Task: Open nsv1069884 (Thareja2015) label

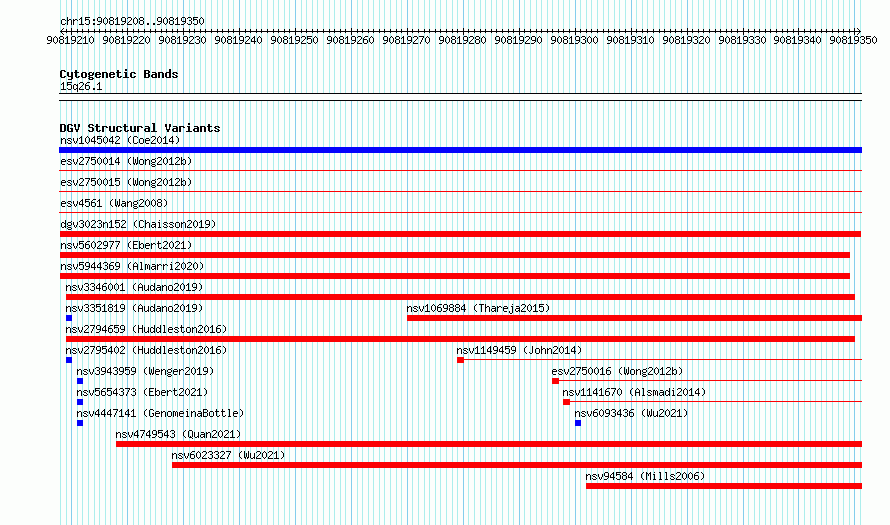Action: (x=478, y=308)
